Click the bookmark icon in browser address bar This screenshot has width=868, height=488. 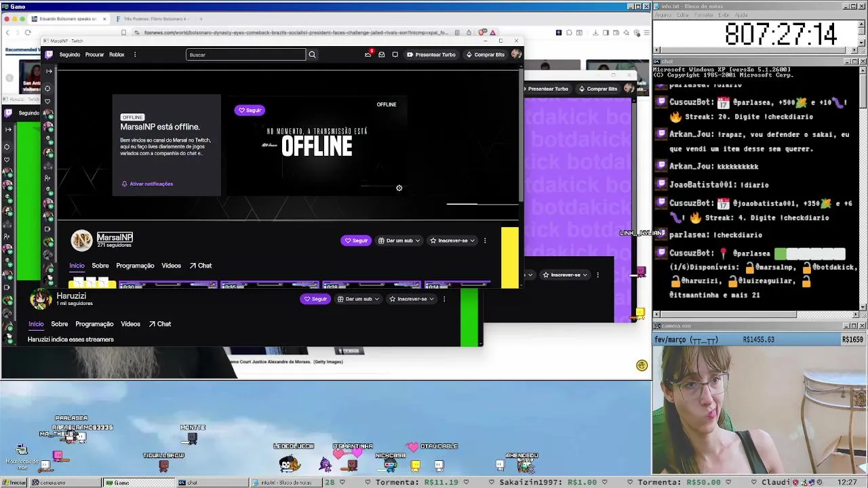(123, 33)
